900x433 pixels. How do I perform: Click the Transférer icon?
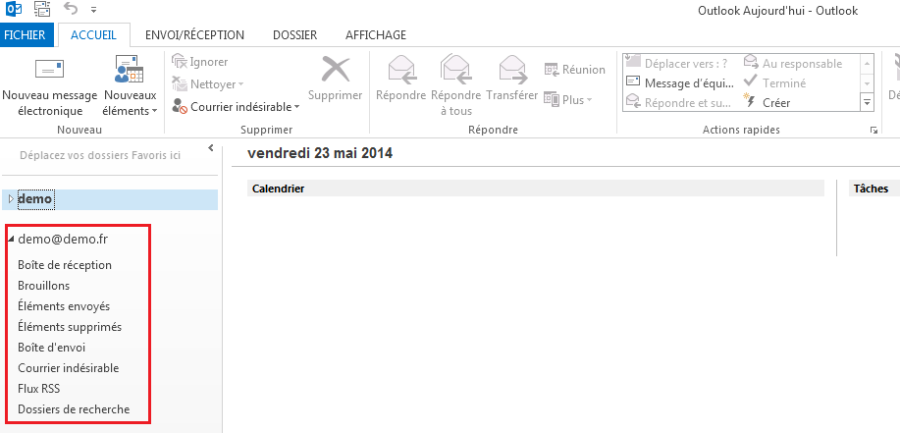[512, 69]
